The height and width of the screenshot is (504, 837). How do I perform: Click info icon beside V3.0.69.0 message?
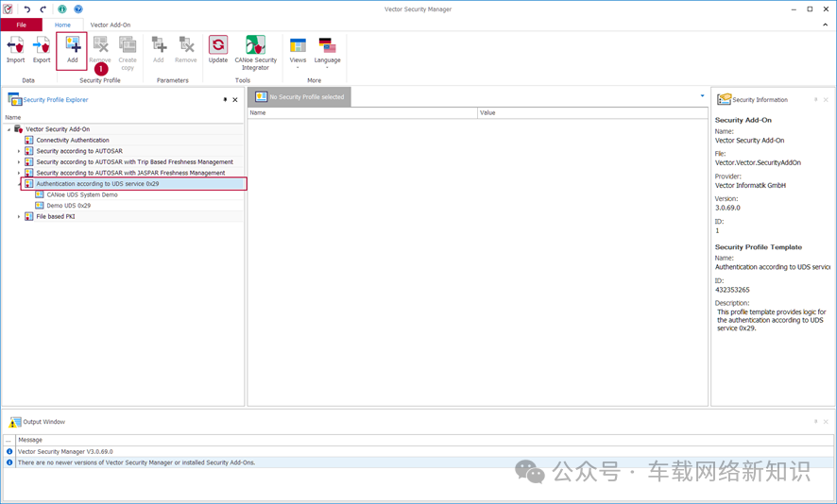point(9,451)
